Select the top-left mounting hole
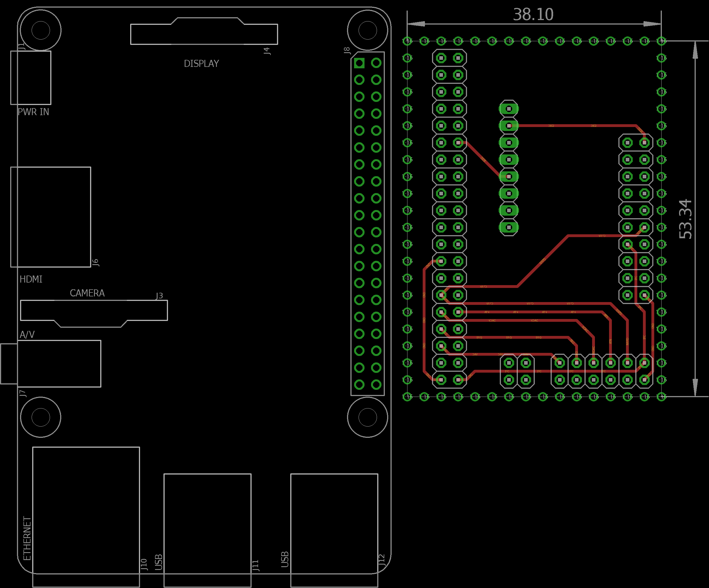Screen dimensions: 709x588 (x=40, y=30)
